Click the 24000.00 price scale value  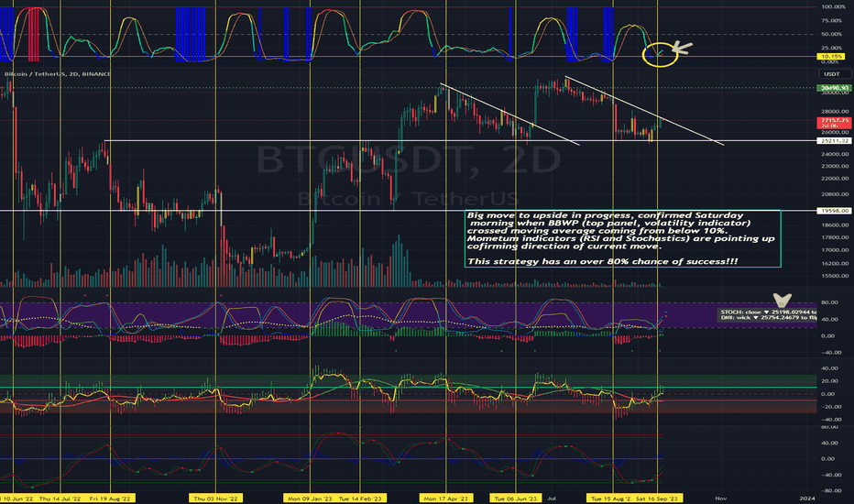[x=835, y=154]
